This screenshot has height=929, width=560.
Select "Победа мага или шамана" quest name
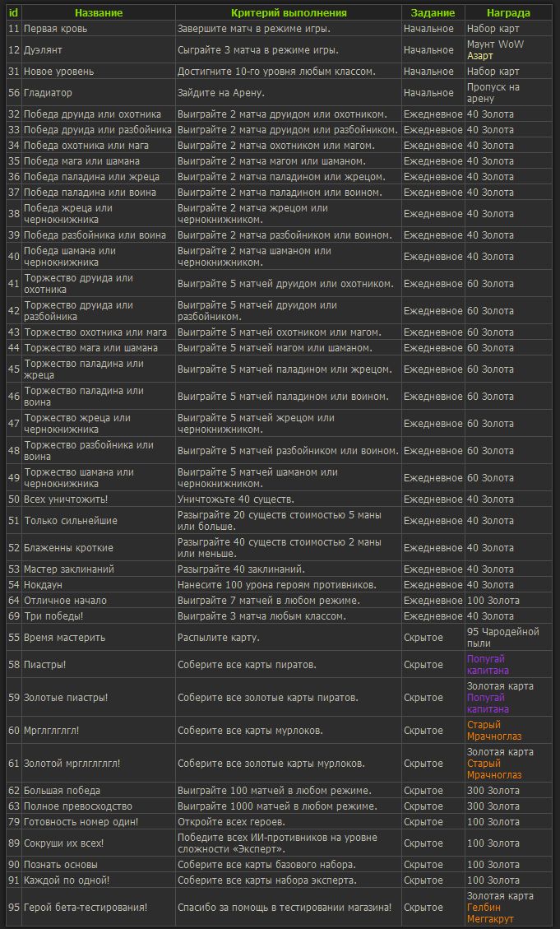click(81, 160)
